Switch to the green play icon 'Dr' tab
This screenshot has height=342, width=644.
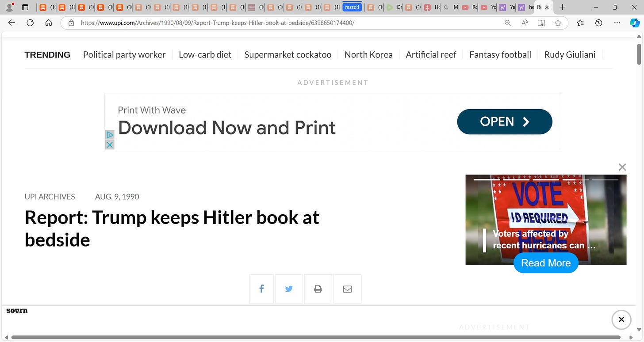pyautogui.click(x=394, y=8)
